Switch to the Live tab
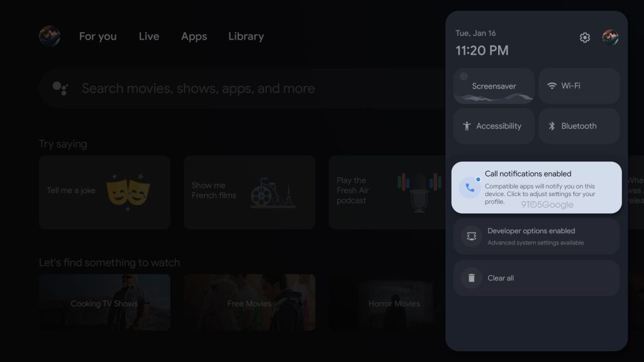This screenshot has width=644, height=362. coord(149,36)
